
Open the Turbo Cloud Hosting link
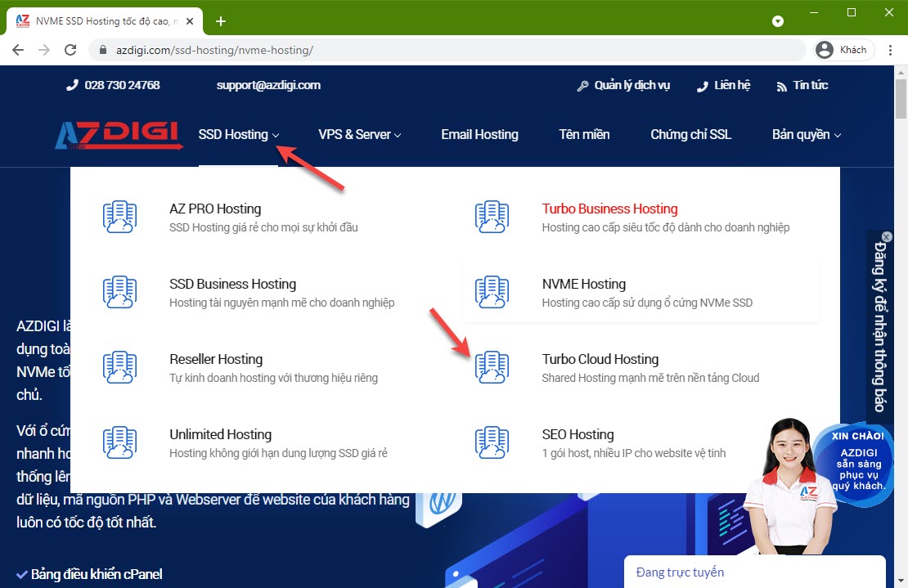[x=600, y=359]
